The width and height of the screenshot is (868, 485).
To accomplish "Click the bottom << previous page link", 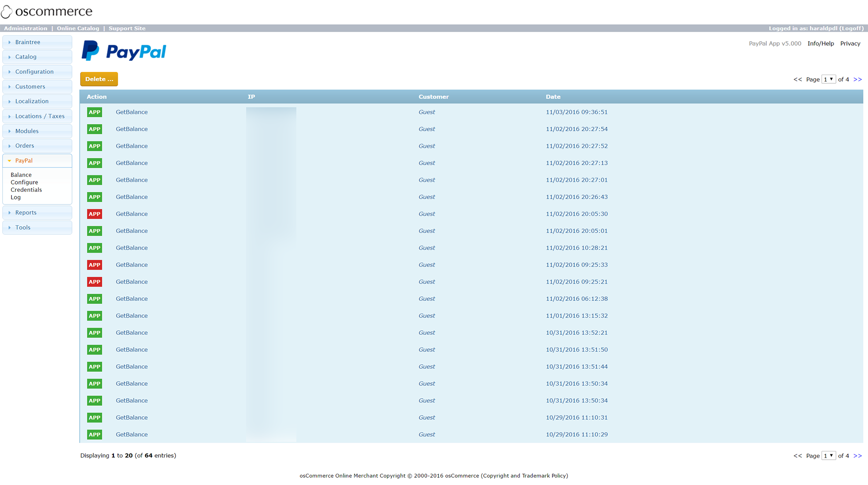I will (797, 456).
